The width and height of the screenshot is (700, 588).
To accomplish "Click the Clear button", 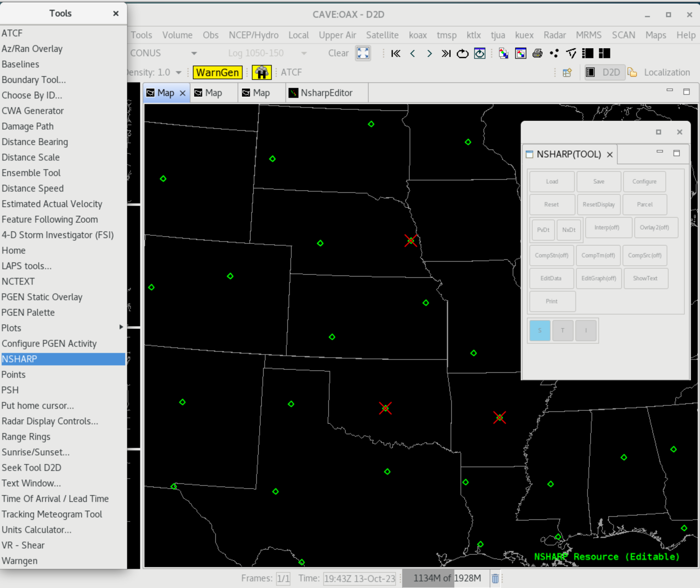I will [x=338, y=53].
